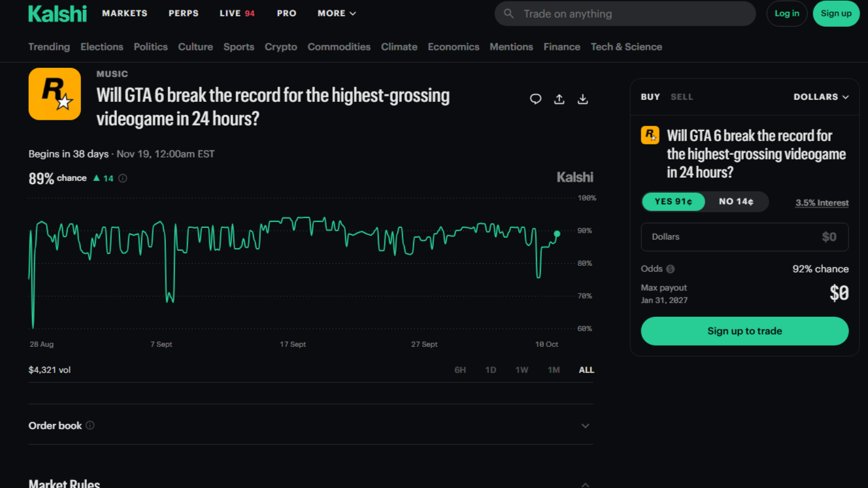Go to the Trending category
868x488 pixels.
(x=49, y=47)
